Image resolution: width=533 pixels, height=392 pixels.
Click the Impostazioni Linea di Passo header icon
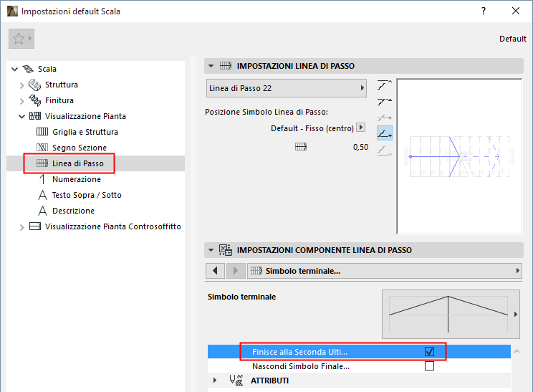tap(226, 66)
